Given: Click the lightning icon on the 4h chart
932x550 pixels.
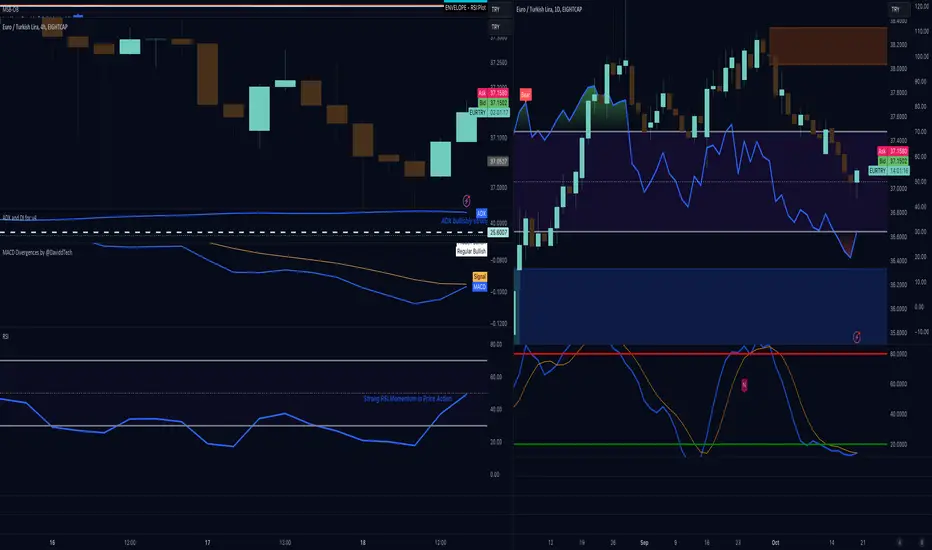Looking at the screenshot, I should [x=467, y=201].
